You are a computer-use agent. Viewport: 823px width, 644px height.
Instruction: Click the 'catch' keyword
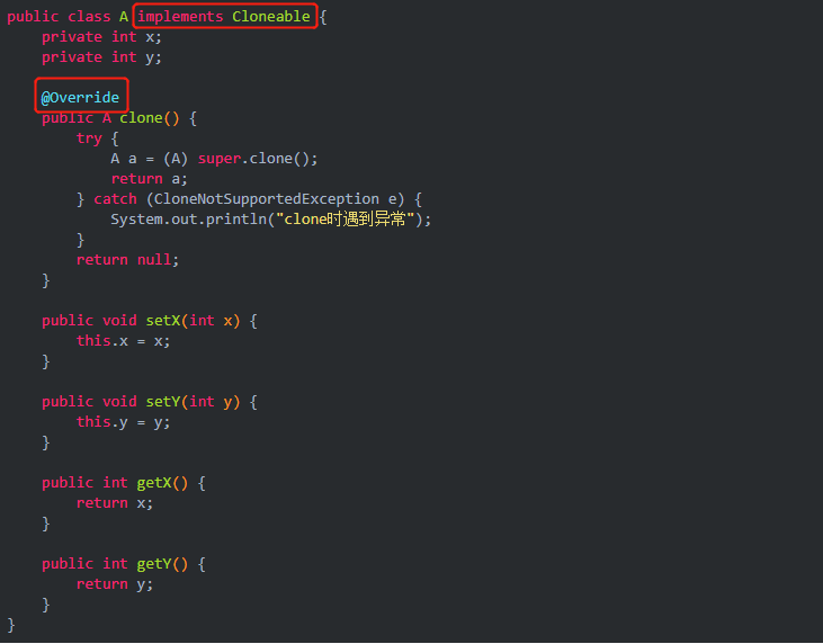pos(115,199)
